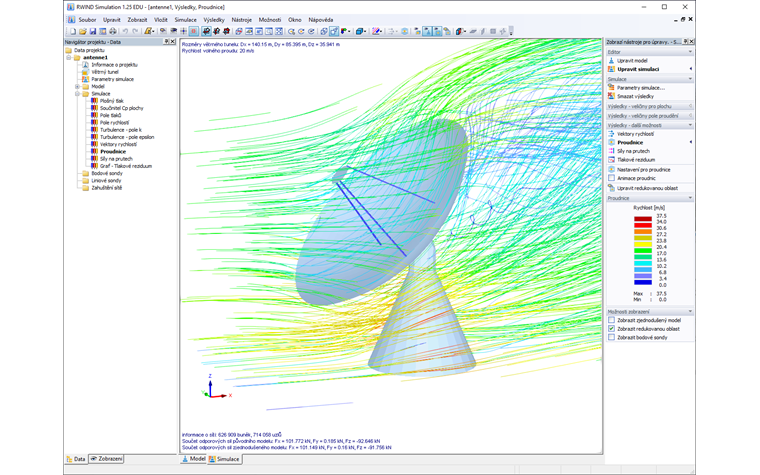Open the Výsledky menu
Viewport: 760px width, 475px height.
coord(214,20)
